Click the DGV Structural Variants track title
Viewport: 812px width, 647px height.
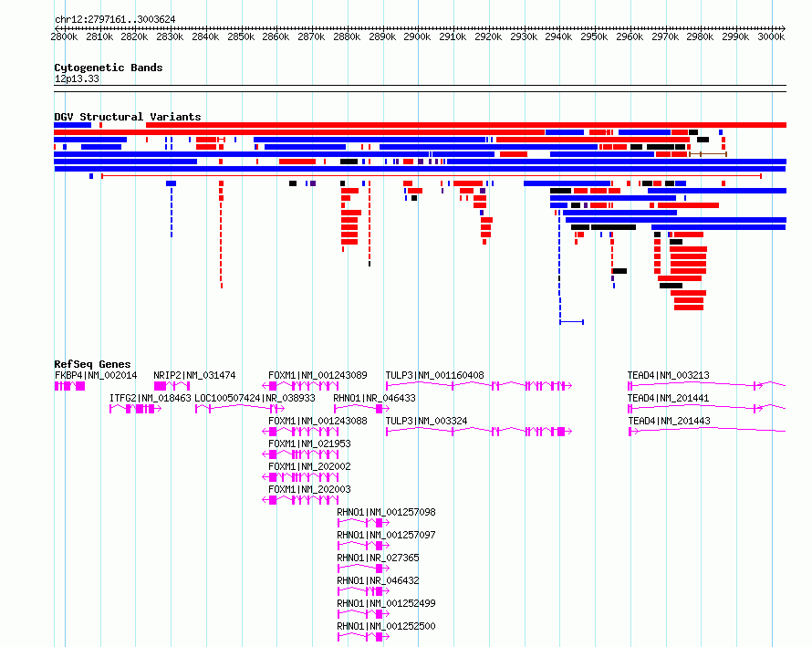128,117
